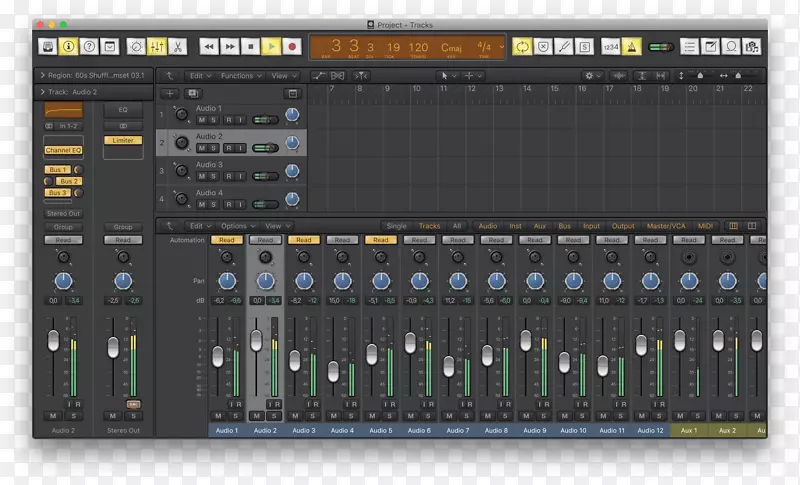
Task: Record-enable the Audio 4 track
Action: (x=227, y=203)
